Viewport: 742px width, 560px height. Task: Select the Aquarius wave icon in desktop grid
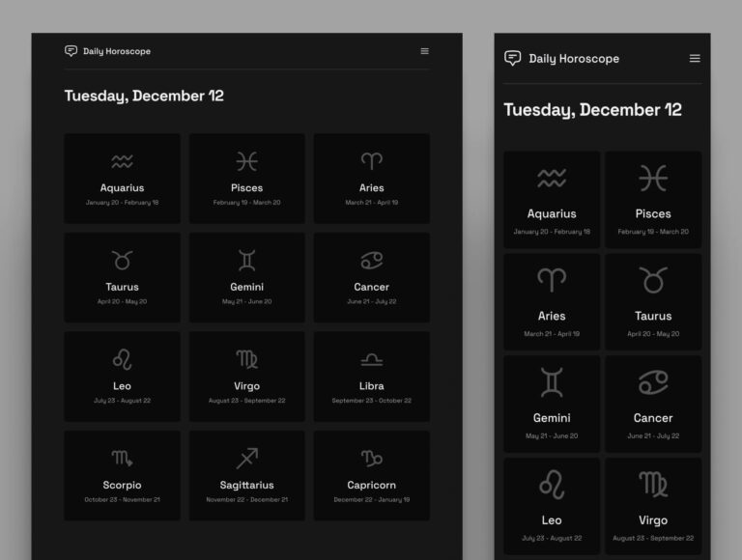pyautogui.click(x=122, y=162)
